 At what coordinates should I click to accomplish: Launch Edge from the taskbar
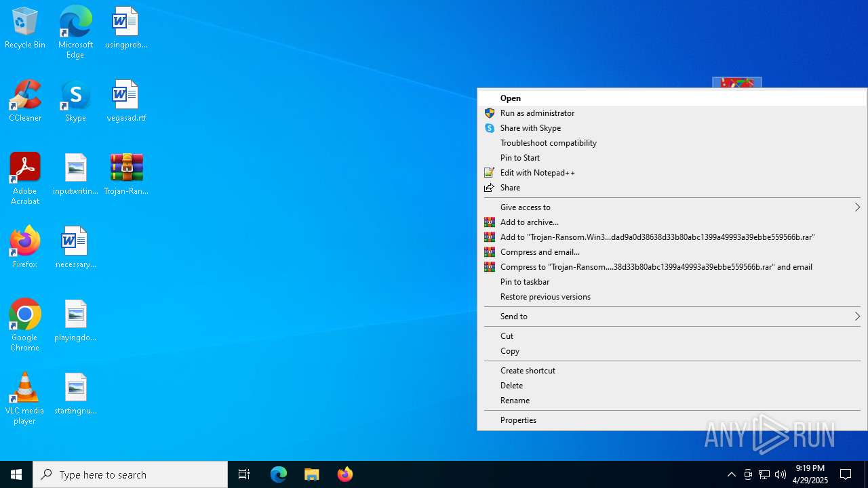pyautogui.click(x=279, y=474)
